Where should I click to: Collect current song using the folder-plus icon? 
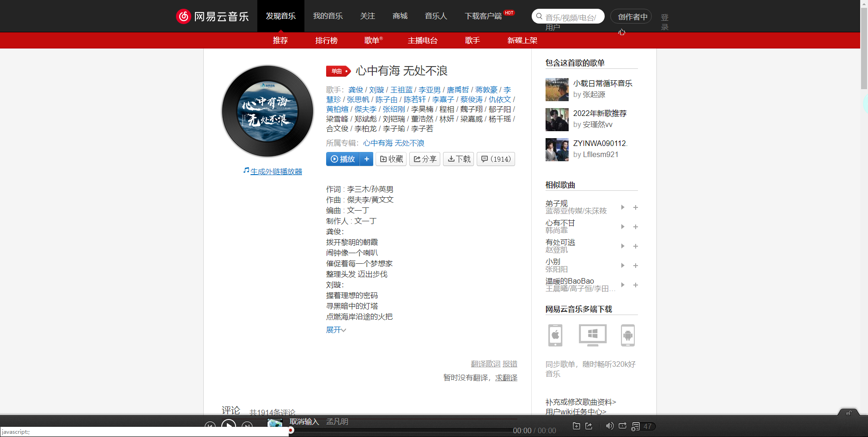click(x=576, y=426)
